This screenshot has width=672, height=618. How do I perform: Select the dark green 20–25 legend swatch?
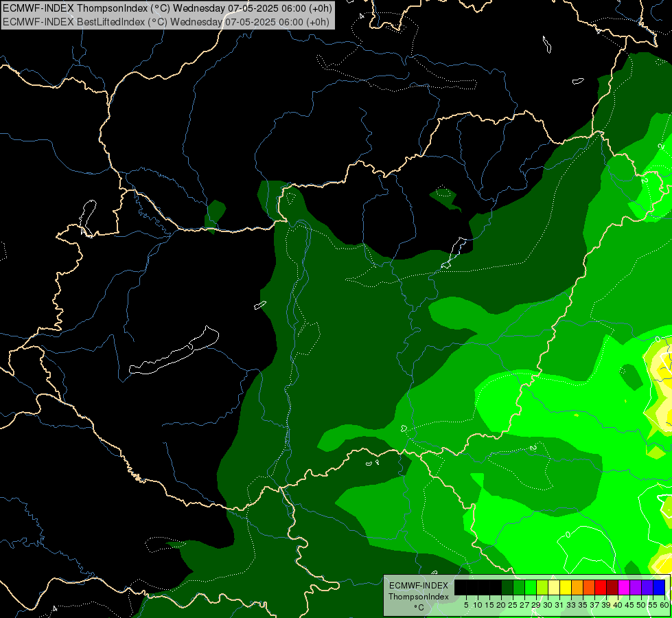click(507, 587)
